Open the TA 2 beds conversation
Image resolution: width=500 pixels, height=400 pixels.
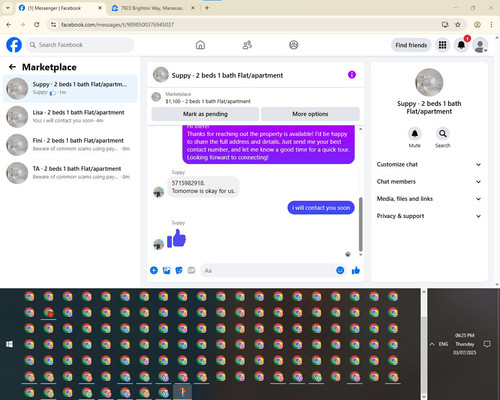(70, 173)
